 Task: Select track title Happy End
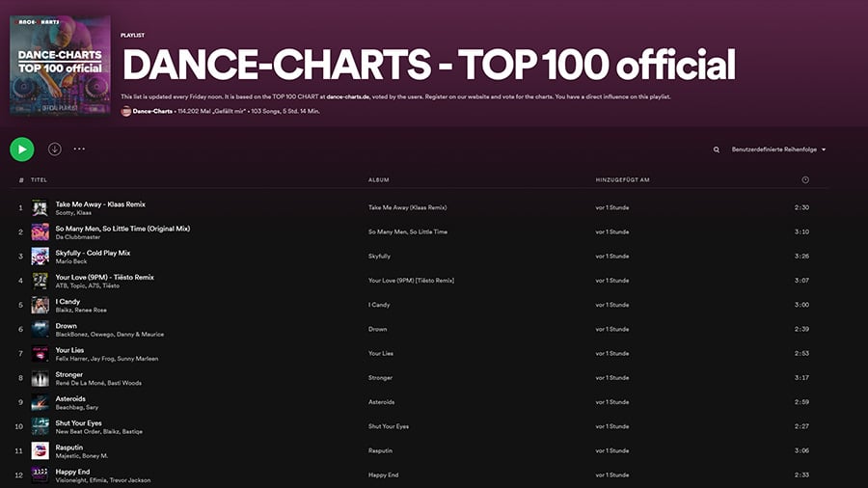[x=72, y=472]
